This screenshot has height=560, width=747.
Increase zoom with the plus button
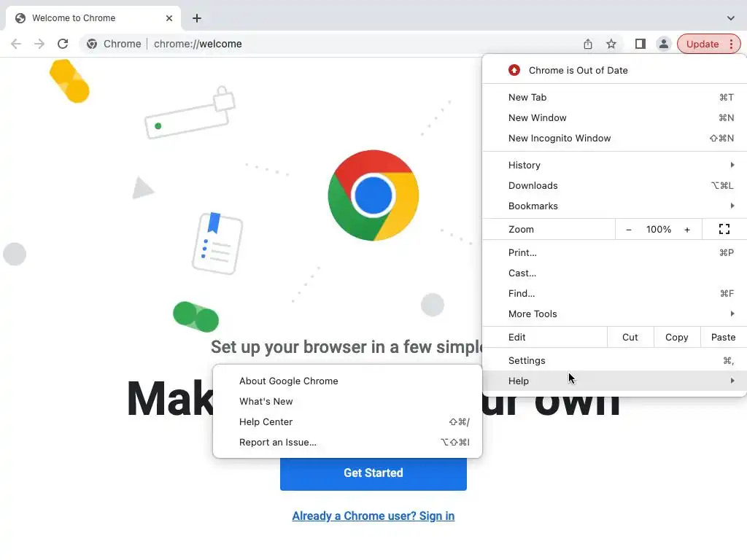click(687, 230)
